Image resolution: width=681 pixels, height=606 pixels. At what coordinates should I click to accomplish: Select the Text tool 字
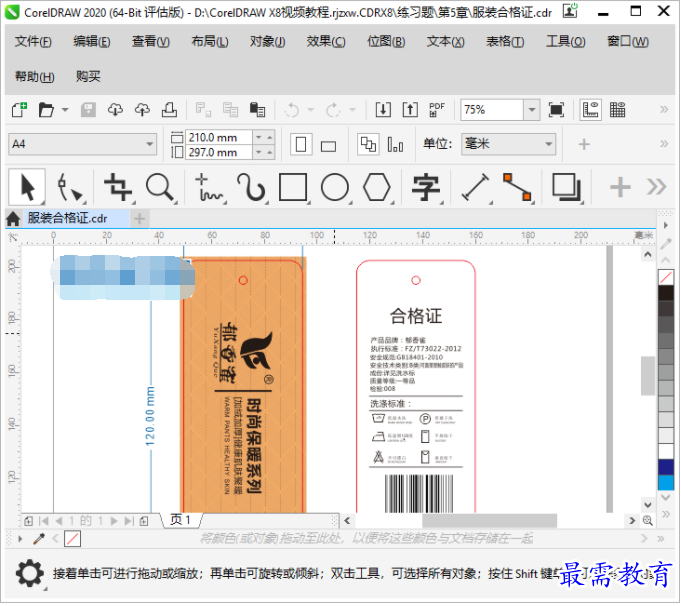[x=426, y=188]
